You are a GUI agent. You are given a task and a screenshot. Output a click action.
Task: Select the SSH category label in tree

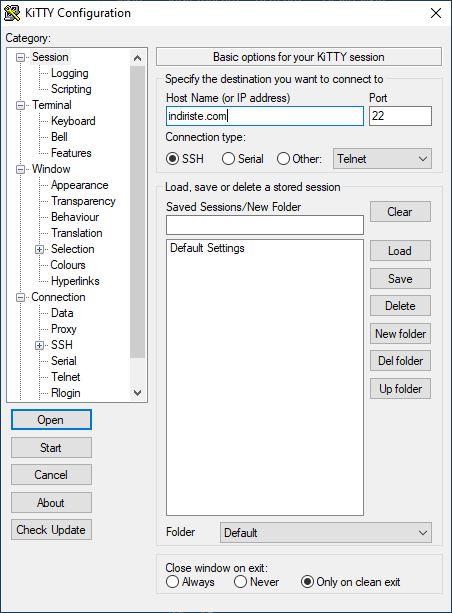coord(62,345)
